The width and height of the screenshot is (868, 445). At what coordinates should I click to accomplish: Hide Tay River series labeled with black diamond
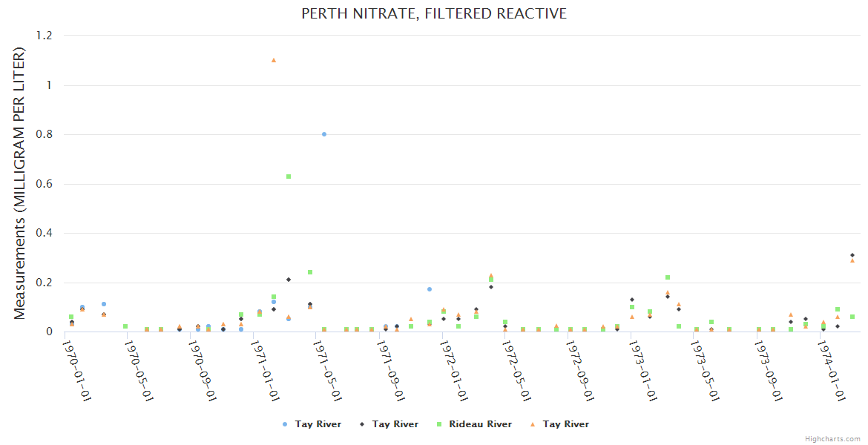(395, 424)
